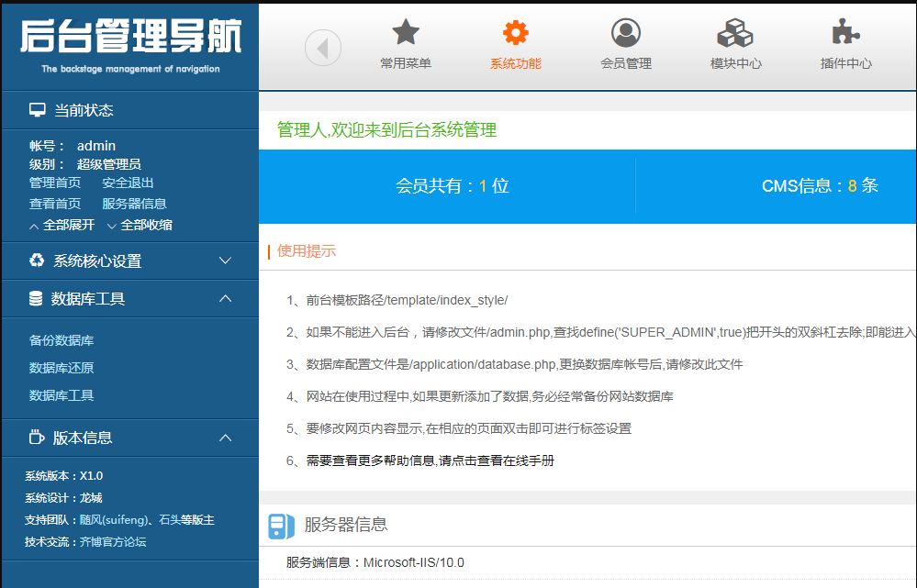Click the 后台管理导航 logo title
The height and width of the screenshot is (588, 917).
click(130, 37)
